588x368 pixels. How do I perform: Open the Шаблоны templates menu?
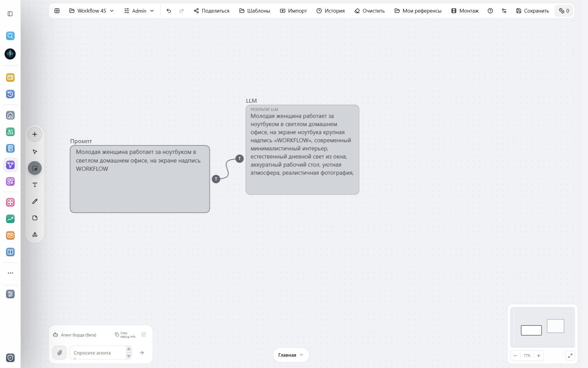click(254, 11)
